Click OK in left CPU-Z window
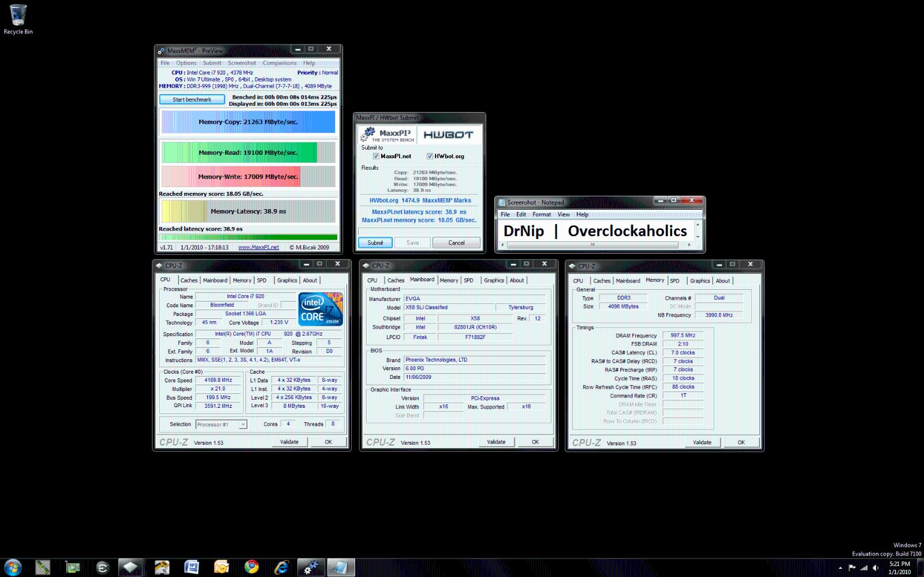The image size is (924, 577). coord(328,442)
